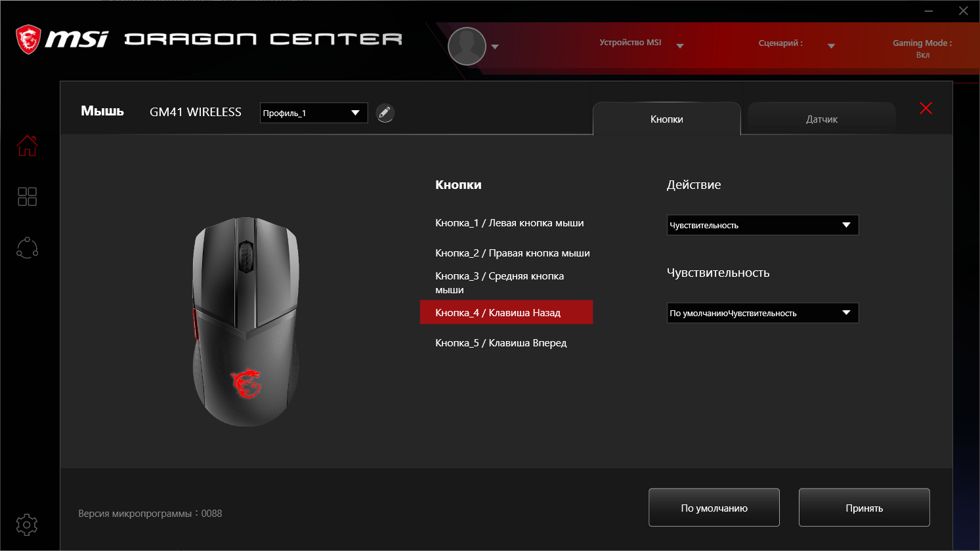This screenshot has width=980, height=551.
Task: Click the MSI dragon shield logo
Action: [28, 40]
